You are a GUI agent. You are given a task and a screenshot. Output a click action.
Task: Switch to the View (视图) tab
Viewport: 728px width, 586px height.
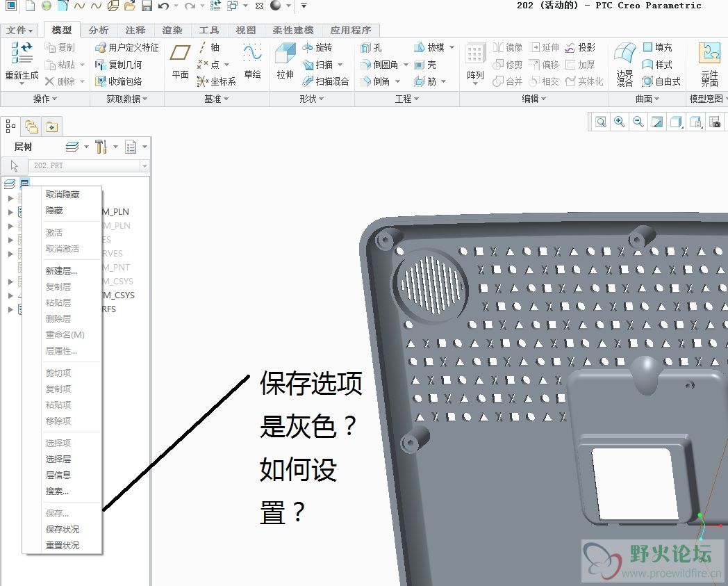tap(246, 30)
